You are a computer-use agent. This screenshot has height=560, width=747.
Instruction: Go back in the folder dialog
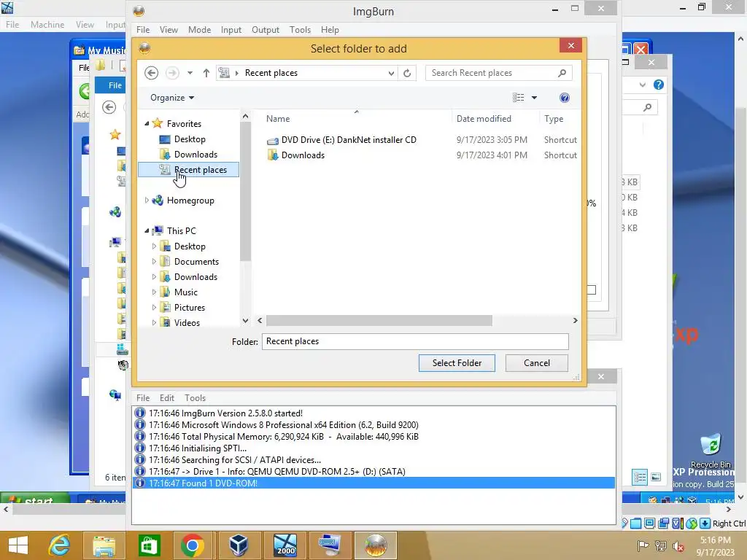click(x=152, y=73)
